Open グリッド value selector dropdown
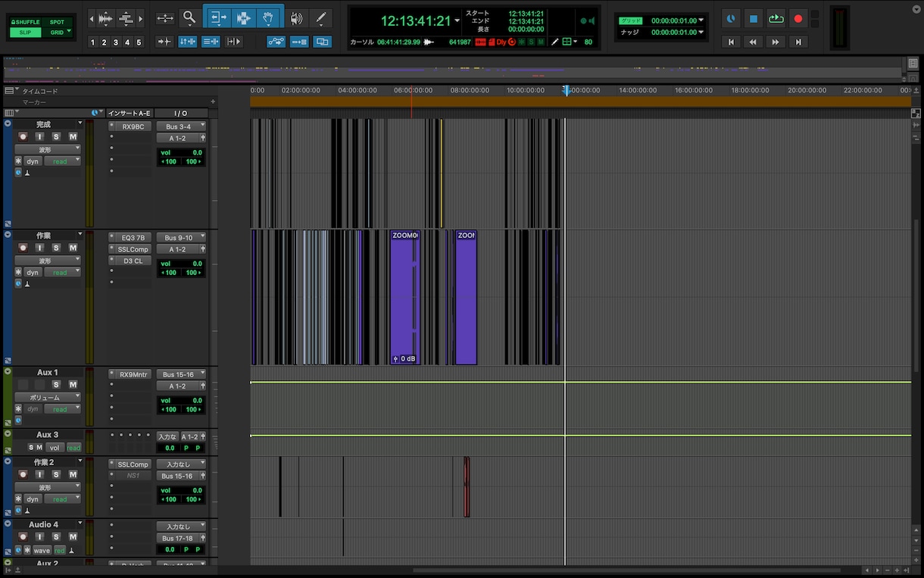 tap(701, 20)
